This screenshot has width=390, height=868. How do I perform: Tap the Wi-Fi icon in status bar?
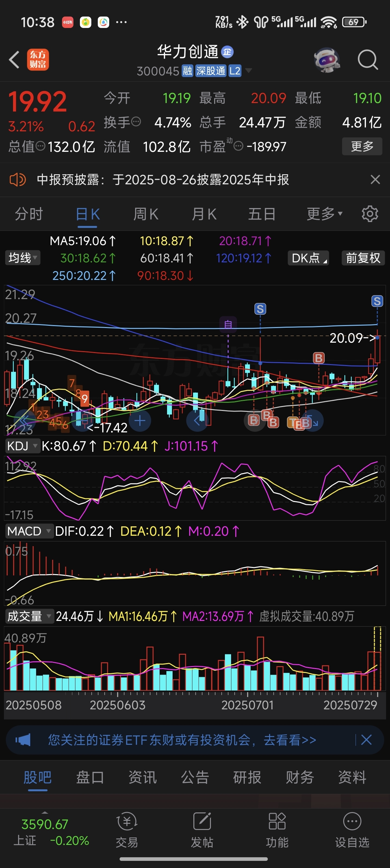(329, 22)
